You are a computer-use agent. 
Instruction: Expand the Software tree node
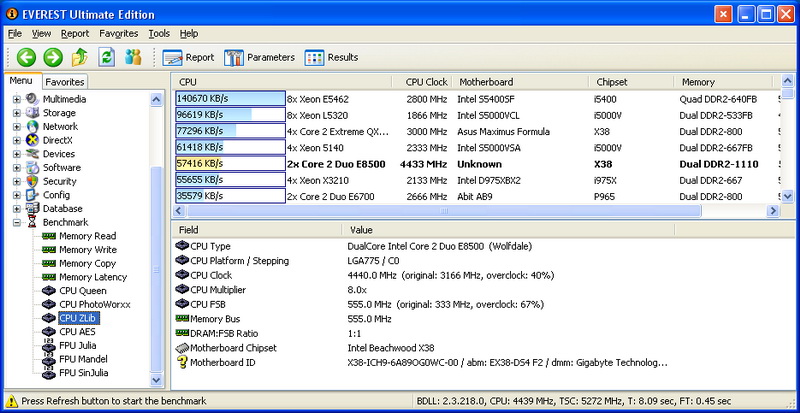16,167
